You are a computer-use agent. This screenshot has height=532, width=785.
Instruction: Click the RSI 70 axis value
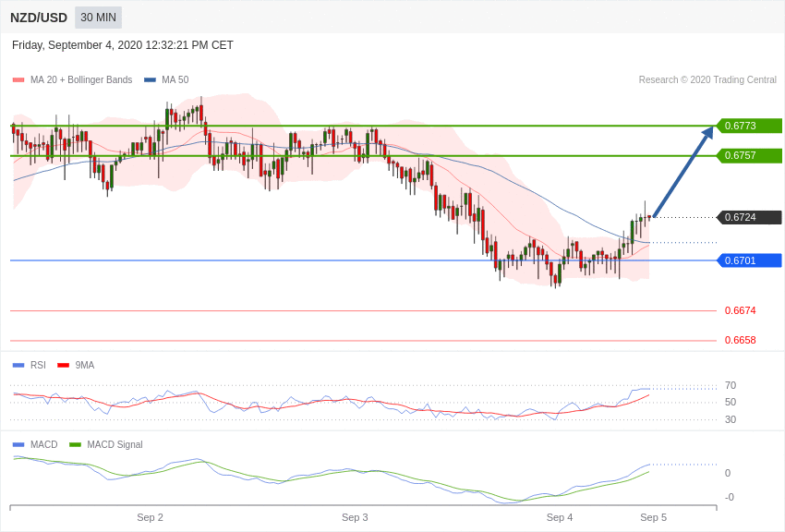(x=731, y=385)
